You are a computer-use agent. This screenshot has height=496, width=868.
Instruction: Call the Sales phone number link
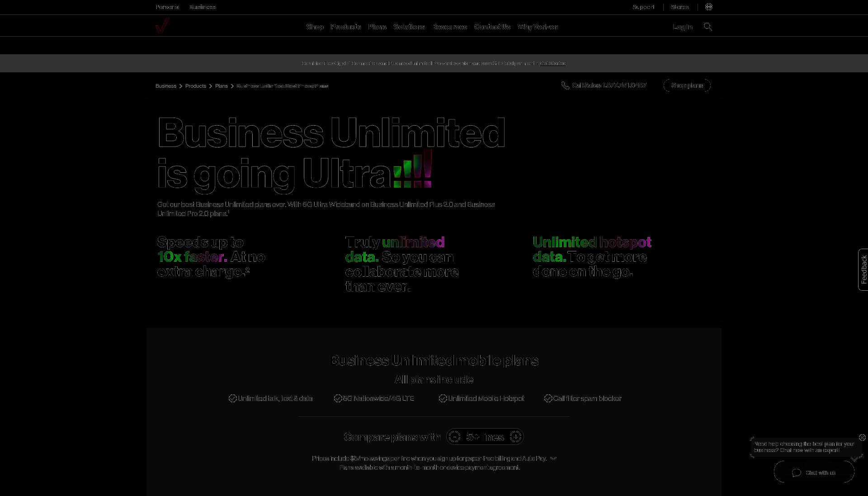[x=609, y=85]
